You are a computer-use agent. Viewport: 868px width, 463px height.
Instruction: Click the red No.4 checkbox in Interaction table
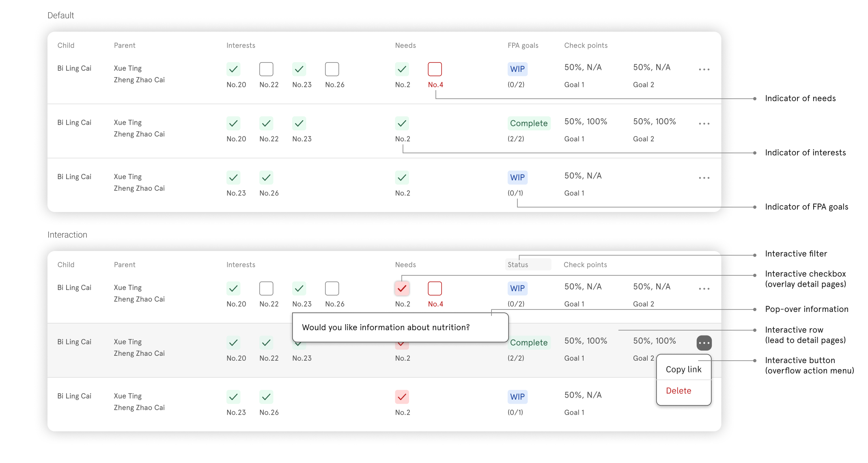[435, 288]
